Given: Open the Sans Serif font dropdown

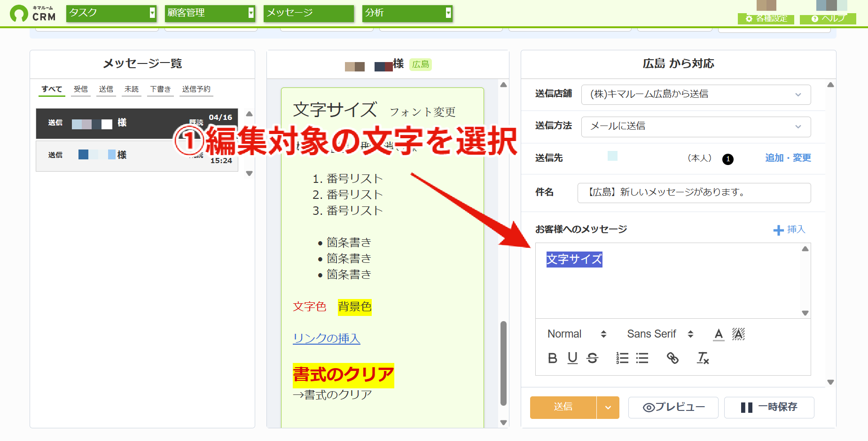Looking at the screenshot, I should click(x=660, y=334).
